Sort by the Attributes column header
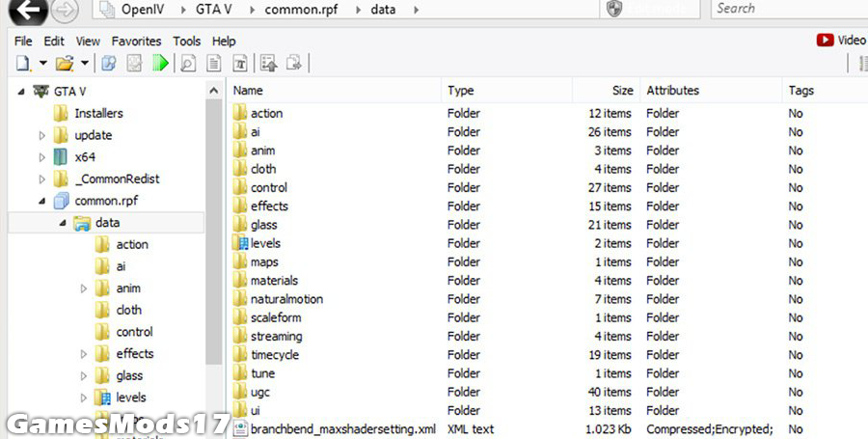Screen dimensions: 868x439 point(712,91)
